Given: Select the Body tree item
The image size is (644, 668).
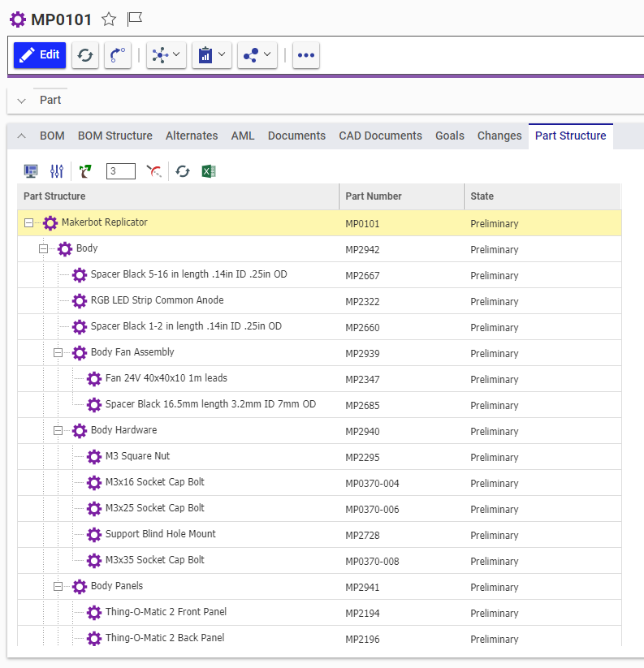Looking at the screenshot, I should pos(87,248).
